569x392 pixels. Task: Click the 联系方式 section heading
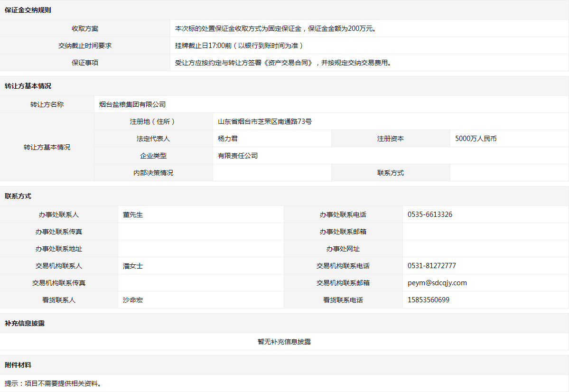coord(18,196)
